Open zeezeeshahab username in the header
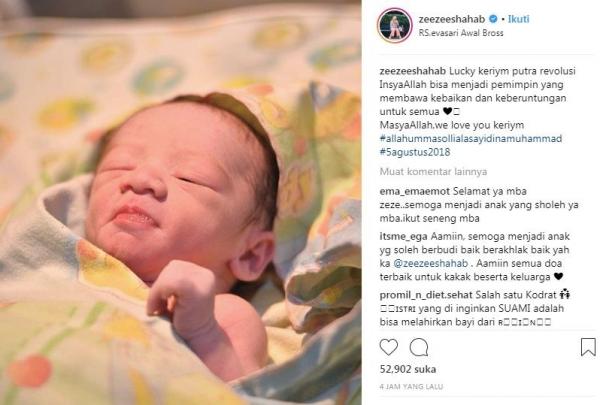The image size is (600, 405). [452, 19]
